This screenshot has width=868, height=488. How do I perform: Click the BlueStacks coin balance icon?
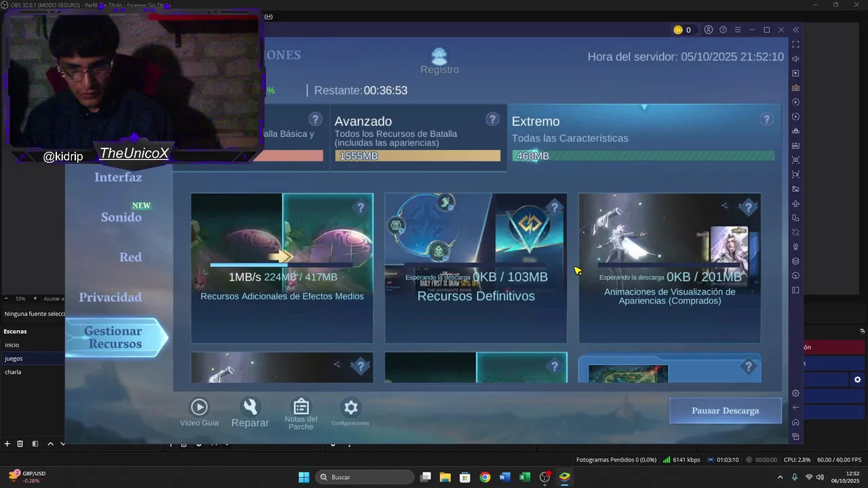pos(677,30)
